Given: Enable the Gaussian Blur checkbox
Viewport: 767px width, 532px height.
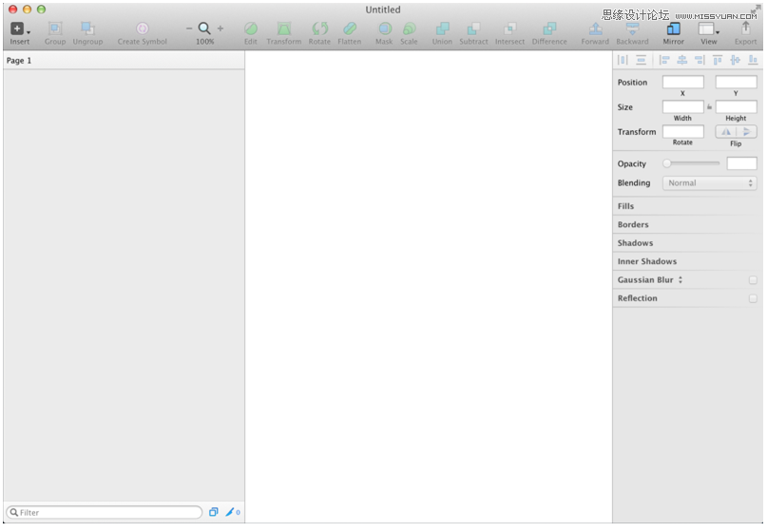Looking at the screenshot, I should (x=753, y=280).
